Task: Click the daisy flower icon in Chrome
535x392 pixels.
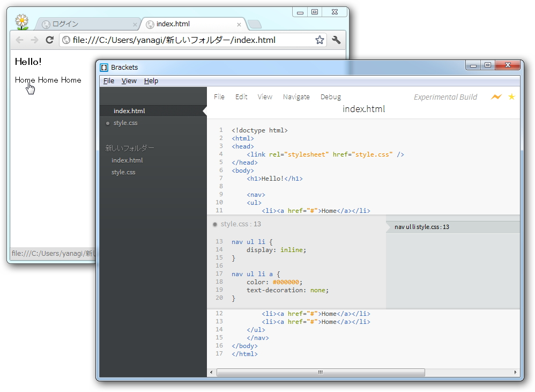Action: click(x=22, y=21)
